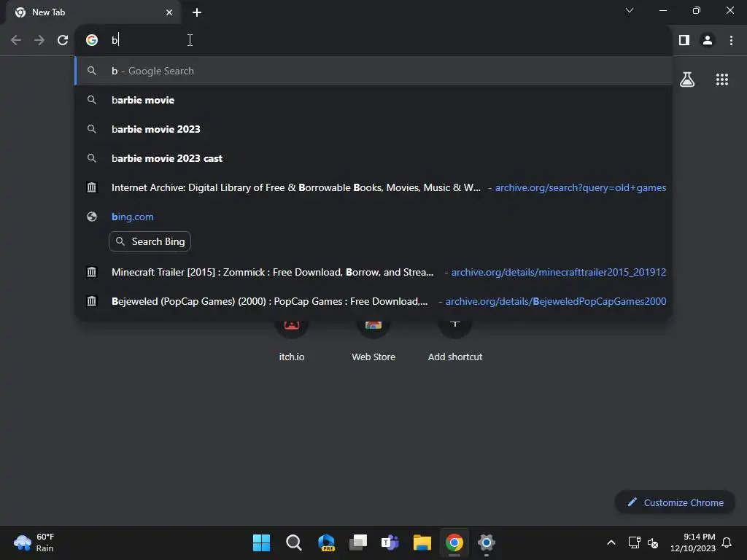
Task: Open the taskbar Search icon
Action: [293, 542]
